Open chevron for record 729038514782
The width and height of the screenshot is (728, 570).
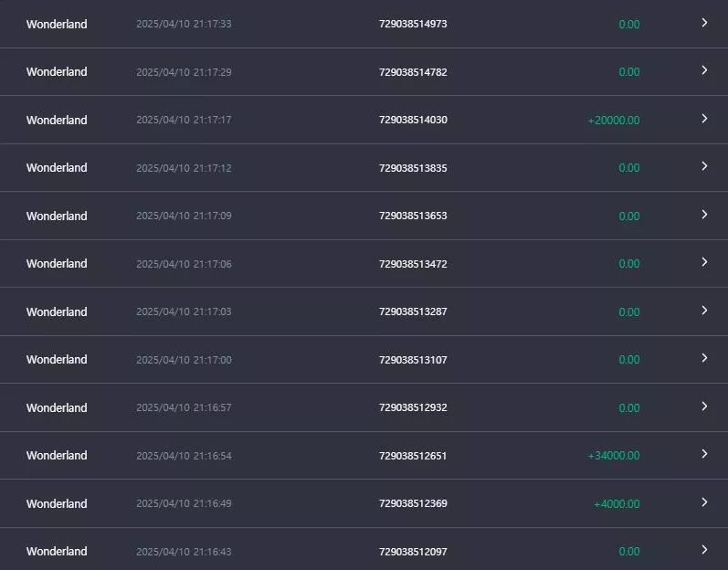coord(704,70)
